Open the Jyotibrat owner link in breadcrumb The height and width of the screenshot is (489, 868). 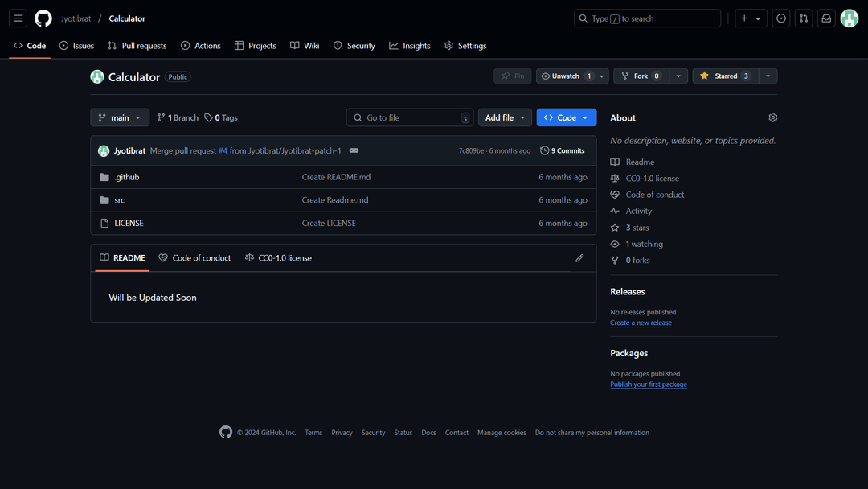(x=76, y=18)
